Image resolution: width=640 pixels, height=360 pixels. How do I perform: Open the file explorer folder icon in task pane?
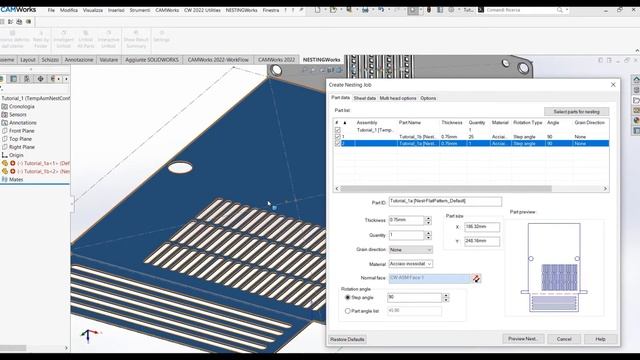coord(636,100)
